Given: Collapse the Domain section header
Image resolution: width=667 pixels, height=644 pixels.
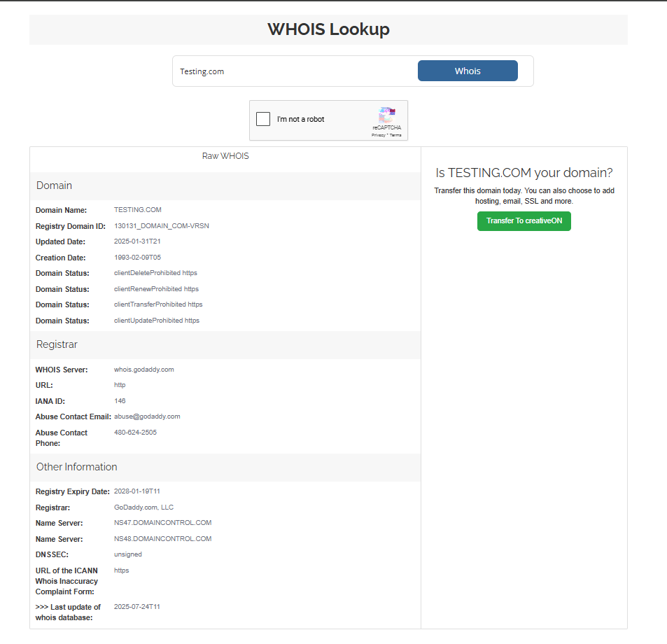Looking at the screenshot, I should (225, 186).
